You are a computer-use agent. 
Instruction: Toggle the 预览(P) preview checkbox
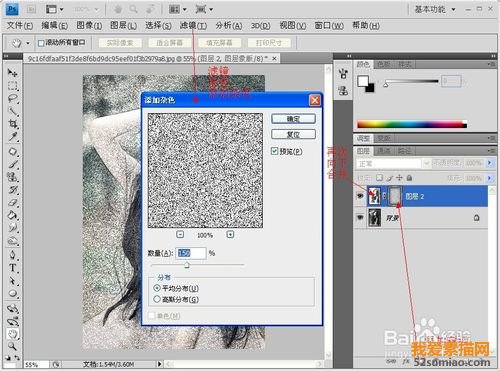(x=274, y=151)
